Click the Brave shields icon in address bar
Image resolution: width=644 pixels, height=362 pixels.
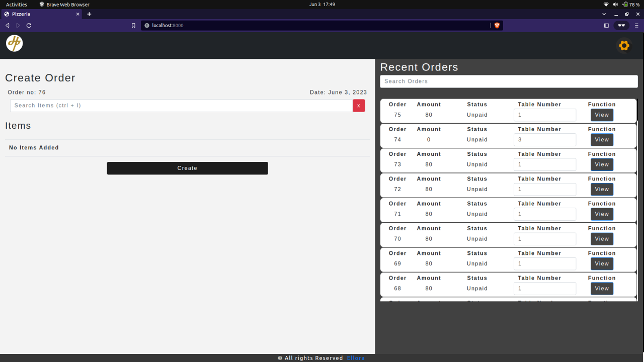click(497, 25)
